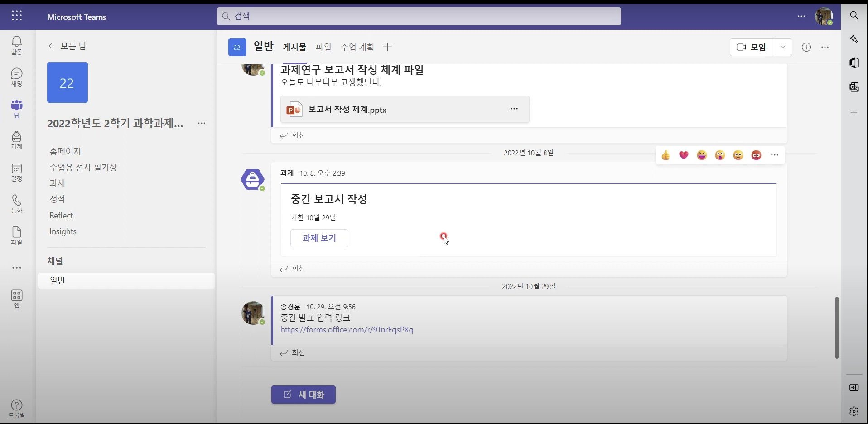This screenshot has height=424, width=868.
Task: Start a new conversation with 새 대화
Action: click(x=304, y=395)
